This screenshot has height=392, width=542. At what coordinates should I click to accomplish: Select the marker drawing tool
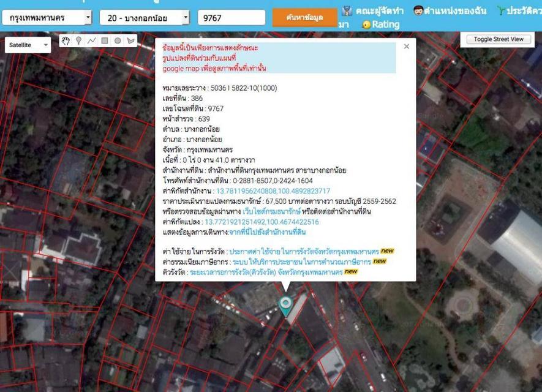(79, 41)
